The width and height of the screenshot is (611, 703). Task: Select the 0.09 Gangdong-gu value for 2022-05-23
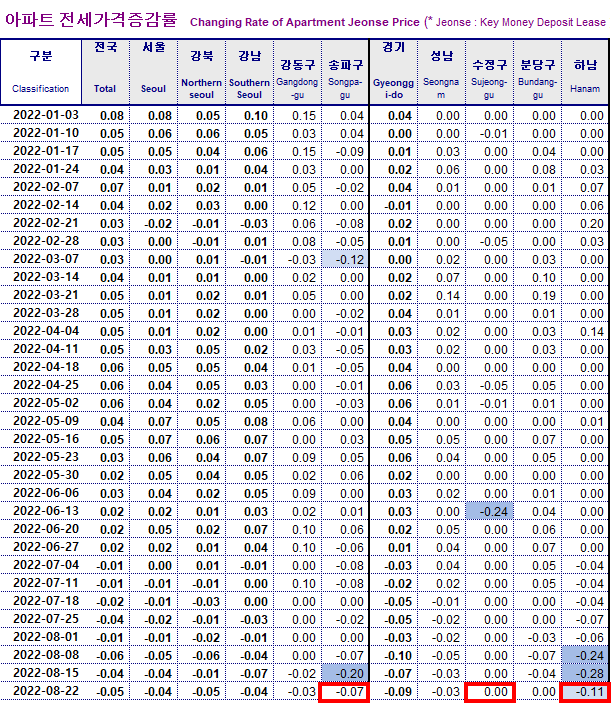[x=304, y=457]
